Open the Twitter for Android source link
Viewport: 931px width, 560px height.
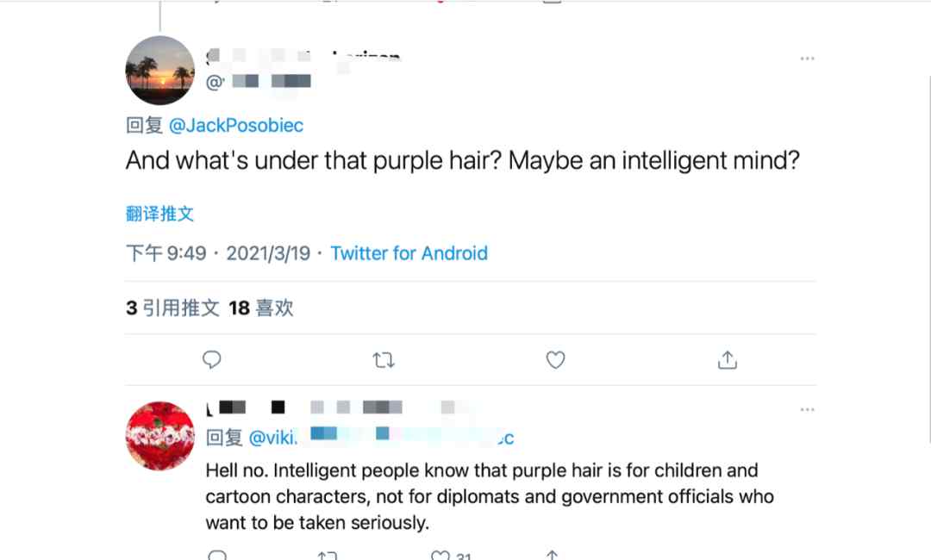(409, 253)
